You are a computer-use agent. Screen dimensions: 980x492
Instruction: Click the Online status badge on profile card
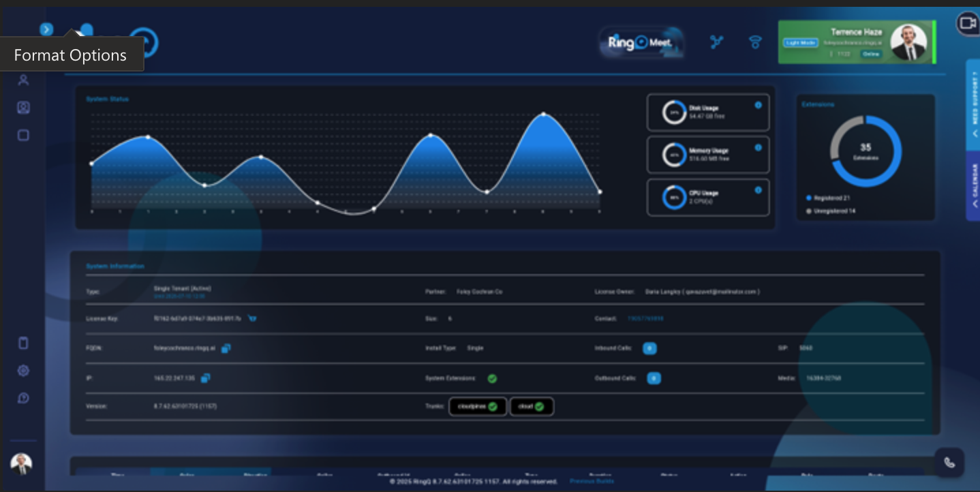870,53
